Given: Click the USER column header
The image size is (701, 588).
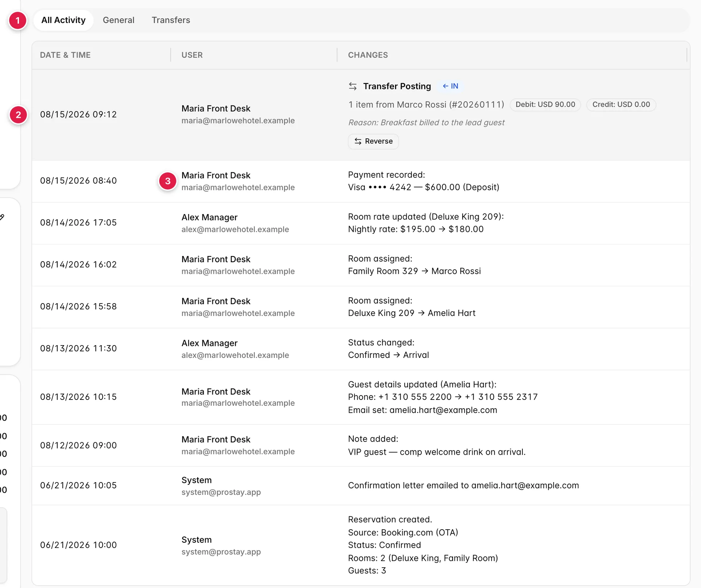Looking at the screenshot, I should point(192,55).
